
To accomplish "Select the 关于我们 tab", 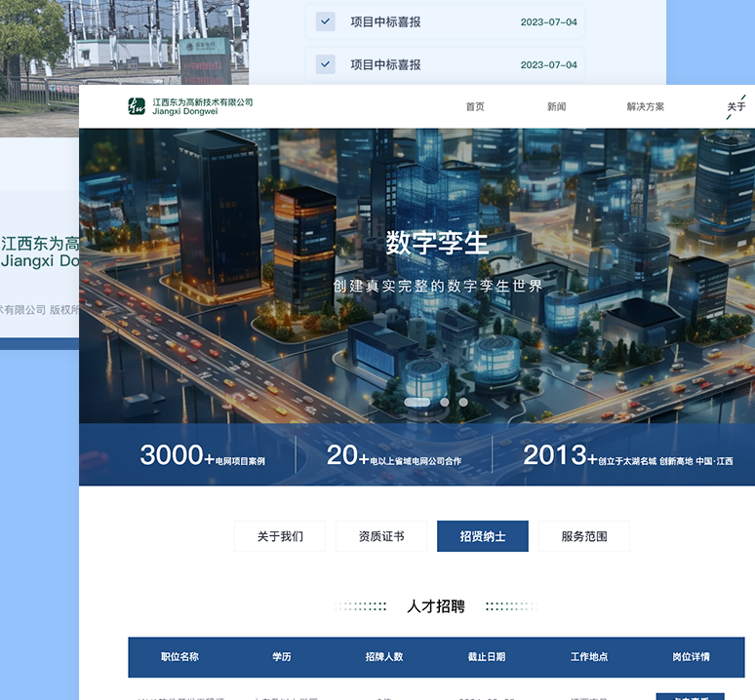I will tap(280, 536).
